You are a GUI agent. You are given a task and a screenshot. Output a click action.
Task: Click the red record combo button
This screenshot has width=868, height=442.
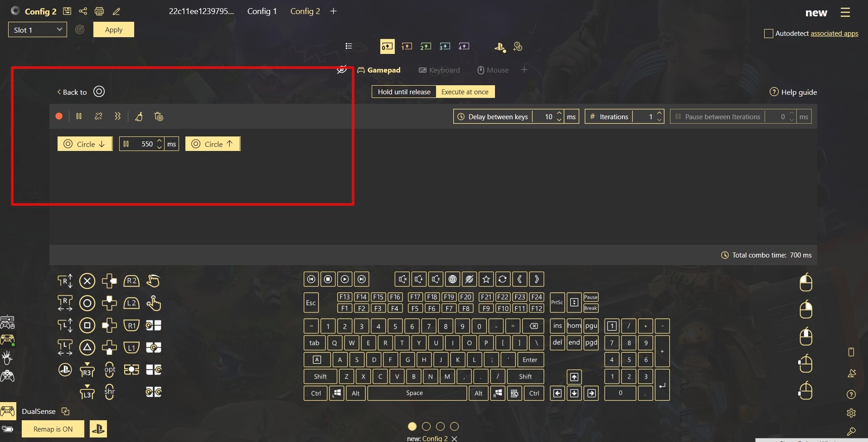point(59,117)
